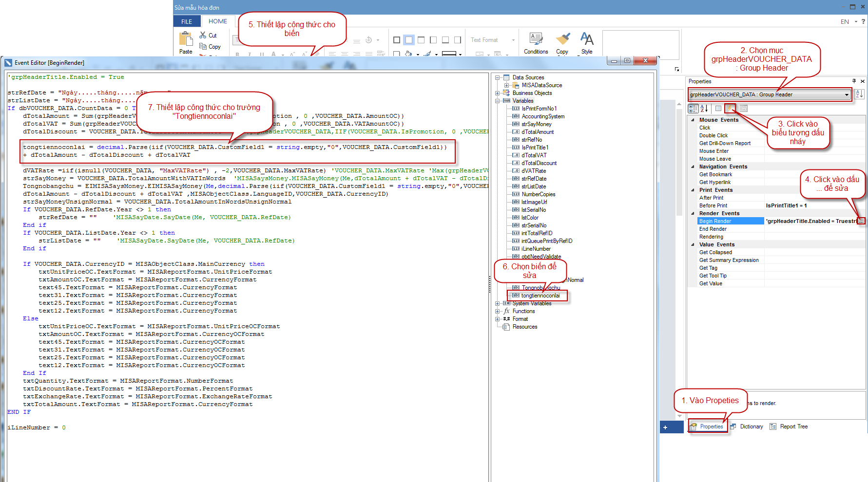Click the Data Sources tree icon
This screenshot has height=482, width=868.
tap(506, 77)
